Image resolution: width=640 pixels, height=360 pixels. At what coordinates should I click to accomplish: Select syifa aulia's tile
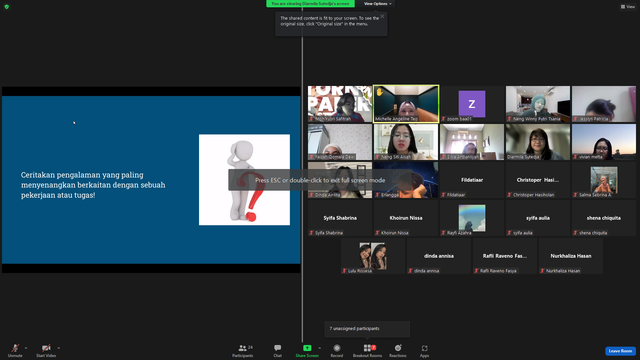[x=538, y=218]
